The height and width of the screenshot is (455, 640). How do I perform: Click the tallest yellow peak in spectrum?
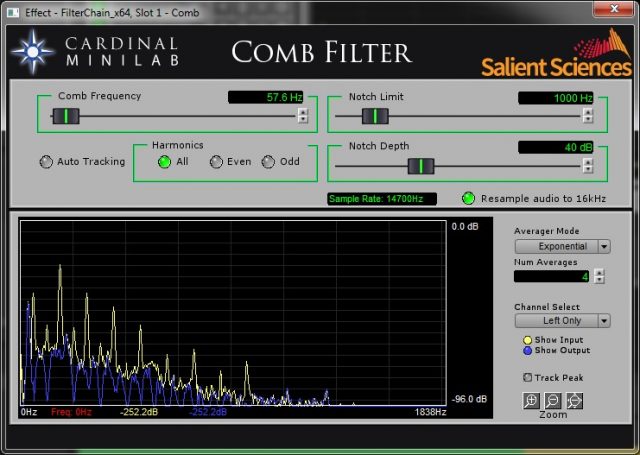point(60,267)
